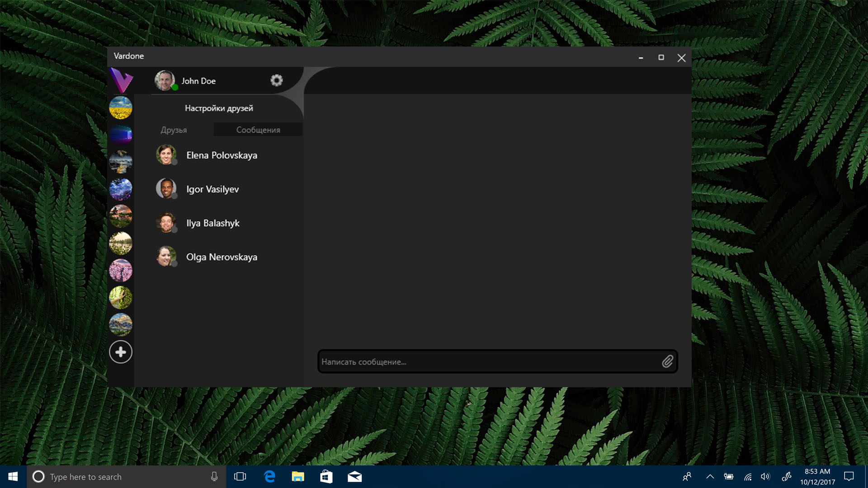Click Olga Nerovskaya's avatar
The width and height of the screenshot is (868, 488).
point(166,256)
